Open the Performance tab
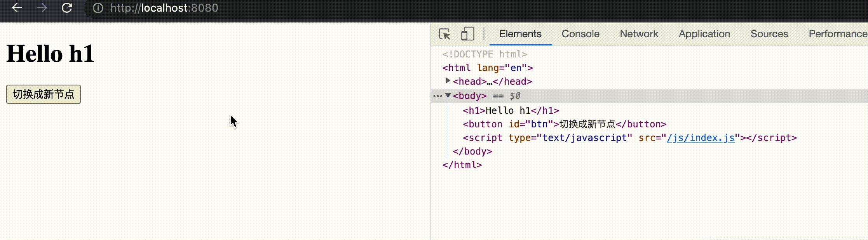868x240 pixels. (x=838, y=34)
